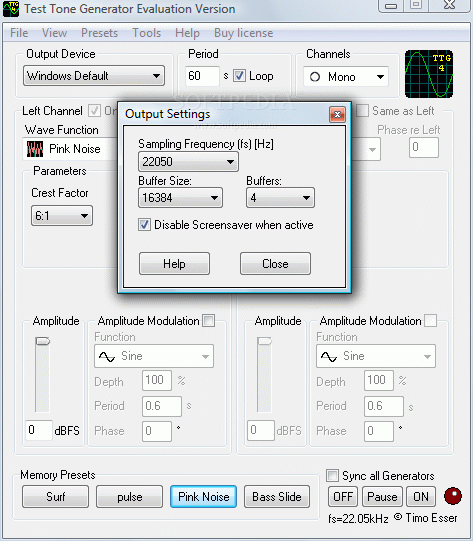Turn generator OFF

[343, 496]
